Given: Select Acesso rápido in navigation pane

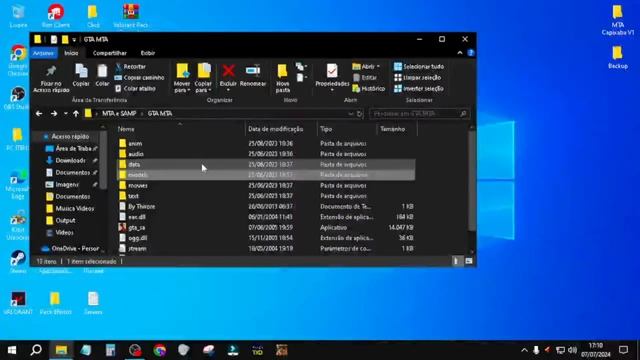Looking at the screenshot, I should click(70, 137).
